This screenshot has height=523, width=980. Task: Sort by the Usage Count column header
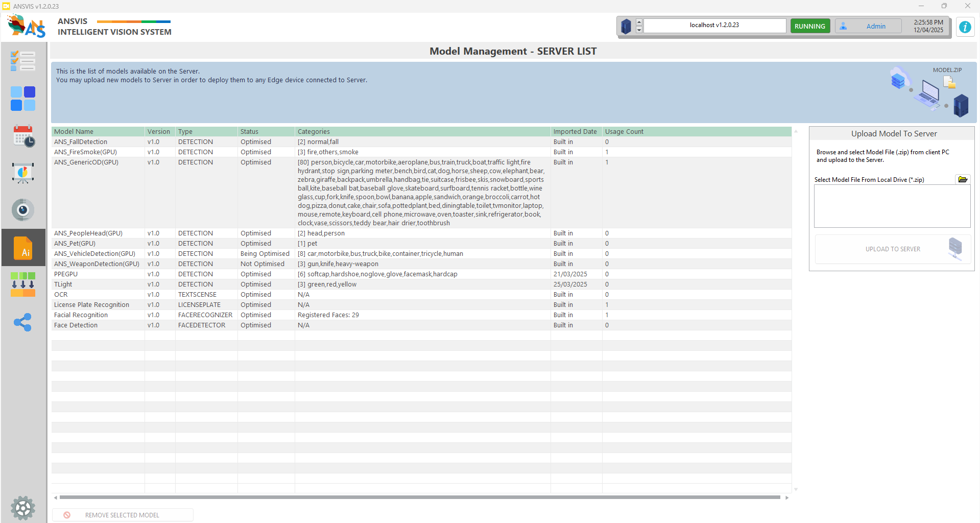point(624,132)
